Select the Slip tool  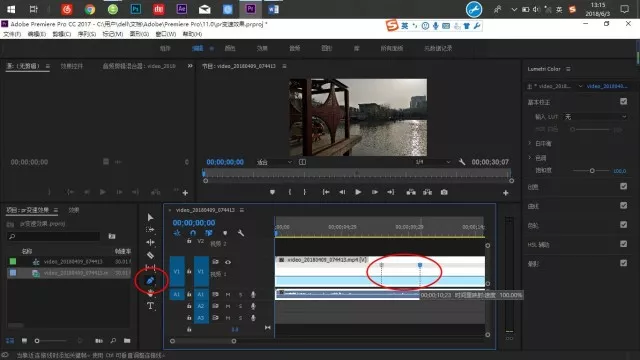(150, 268)
